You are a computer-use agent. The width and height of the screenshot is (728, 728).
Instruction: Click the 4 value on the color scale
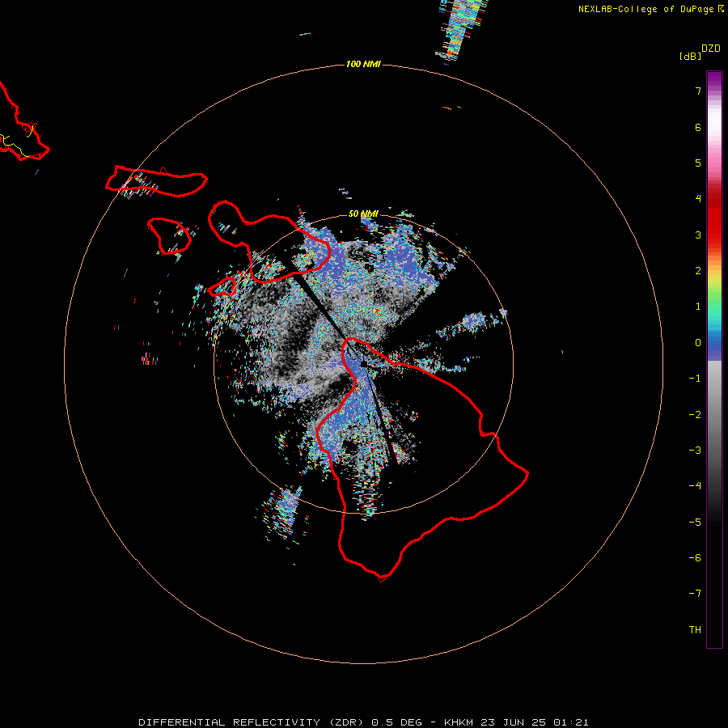[698, 199]
